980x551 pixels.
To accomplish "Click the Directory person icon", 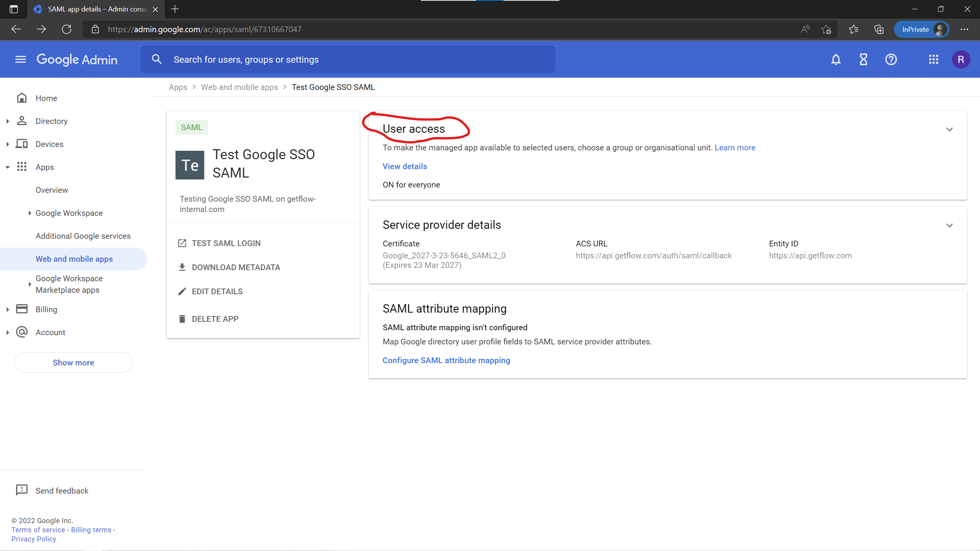I will click(x=22, y=121).
